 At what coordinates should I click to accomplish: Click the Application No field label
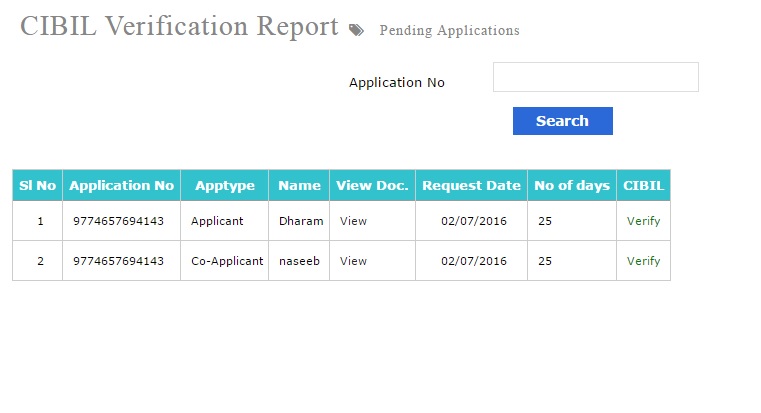[x=397, y=83]
